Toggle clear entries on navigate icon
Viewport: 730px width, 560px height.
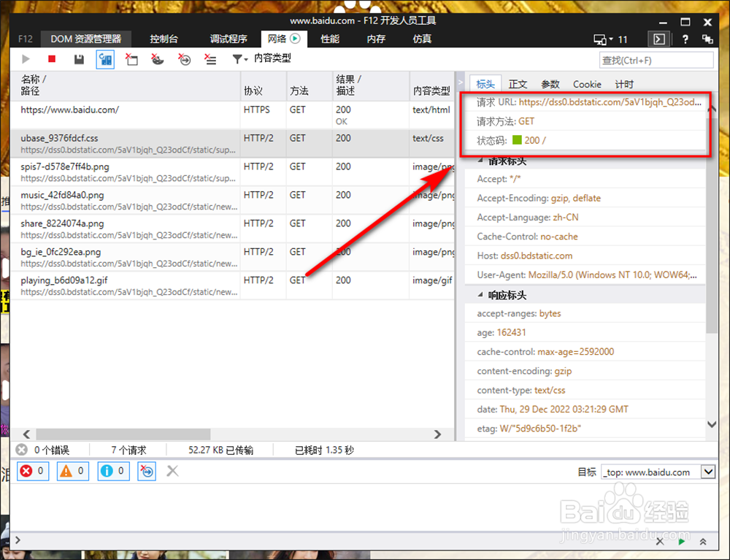point(185,59)
